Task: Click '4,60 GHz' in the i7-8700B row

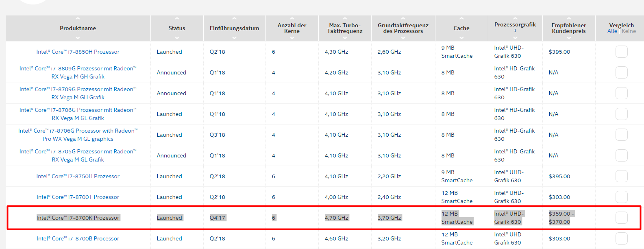Action: pyautogui.click(x=336, y=238)
